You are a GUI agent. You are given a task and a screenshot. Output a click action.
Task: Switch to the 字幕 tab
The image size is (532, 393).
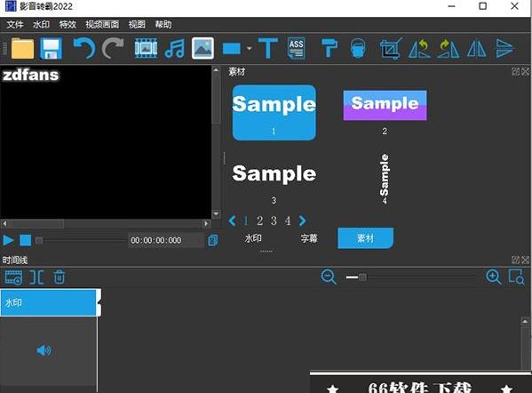click(x=309, y=238)
